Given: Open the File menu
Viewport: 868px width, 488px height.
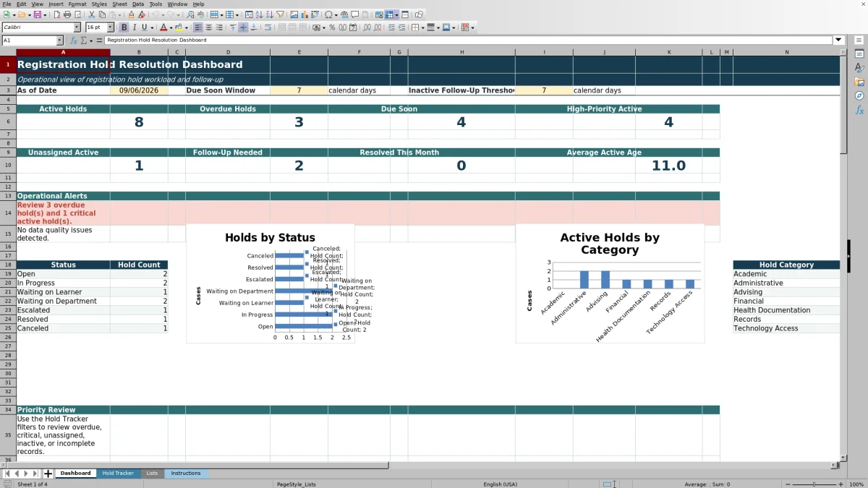Looking at the screenshot, I should 7,4.
